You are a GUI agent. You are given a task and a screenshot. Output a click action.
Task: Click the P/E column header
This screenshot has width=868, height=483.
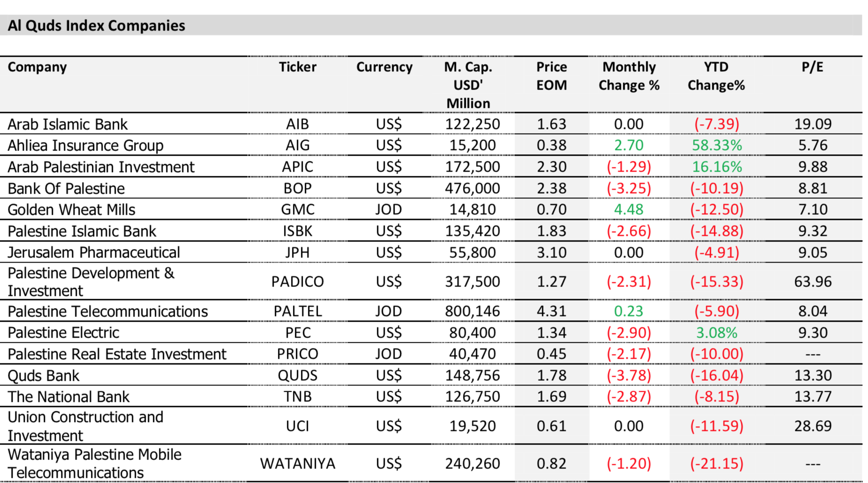[812, 67]
